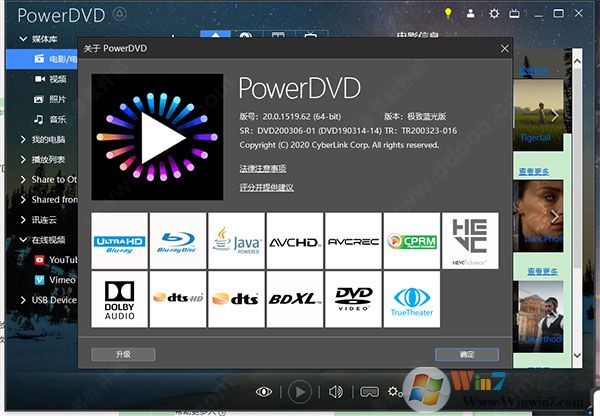Click the AVCREC logo tile
Screen dimensions: 600x416
[353, 241]
